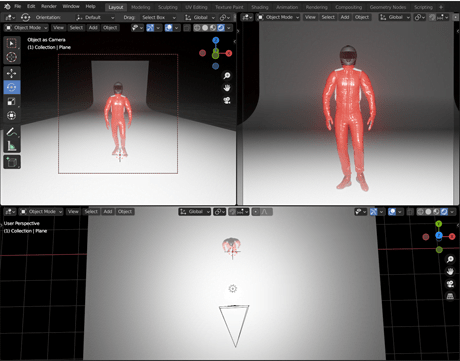The height and width of the screenshot is (361, 460).
Task: Open the Edit menu
Action: (x=31, y=6)
